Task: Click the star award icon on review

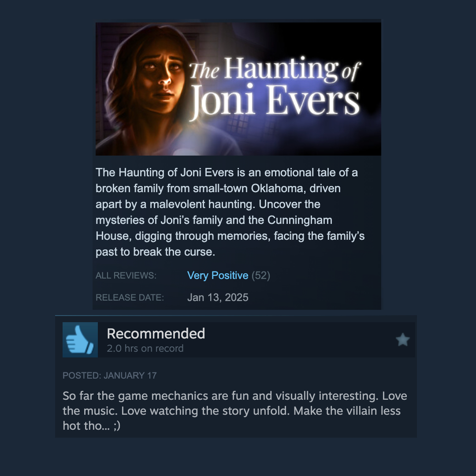Action: [402, 339]
